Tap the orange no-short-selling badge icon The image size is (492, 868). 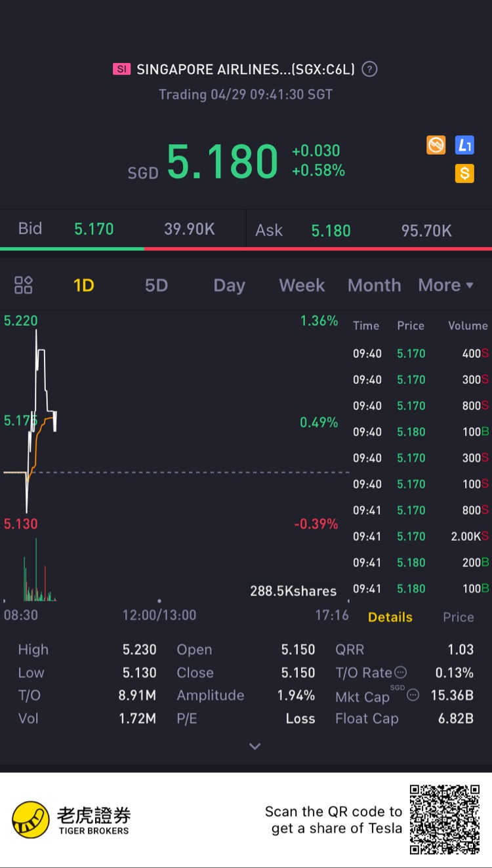click(x=436, y=145)
